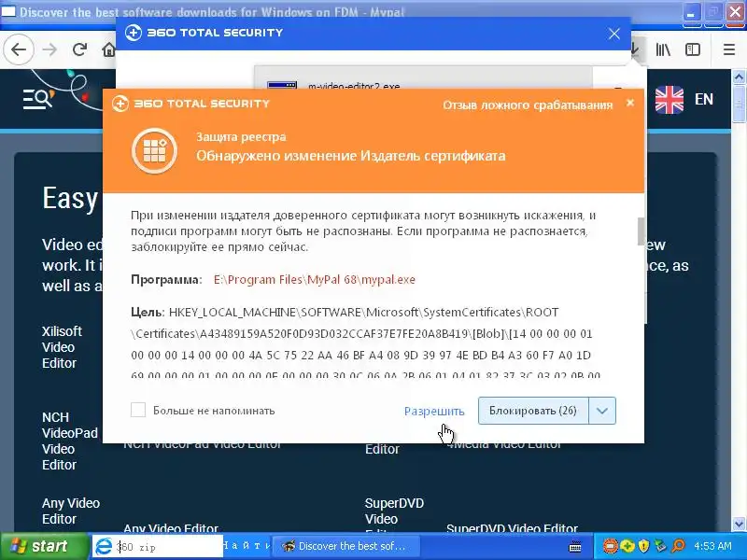Screen dimensions: 747x560
Task: Go back with browser back arrow
Action: pos(19,49)
